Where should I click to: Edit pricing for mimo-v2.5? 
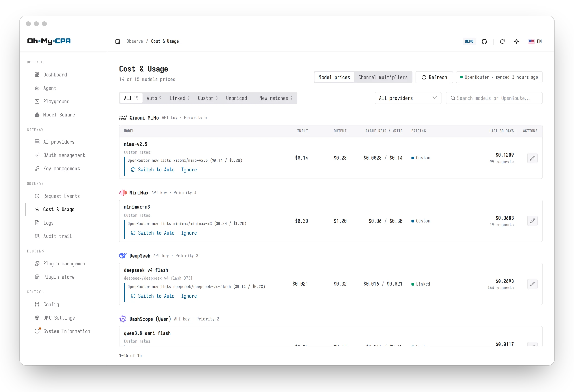click(x=532, y=158)
